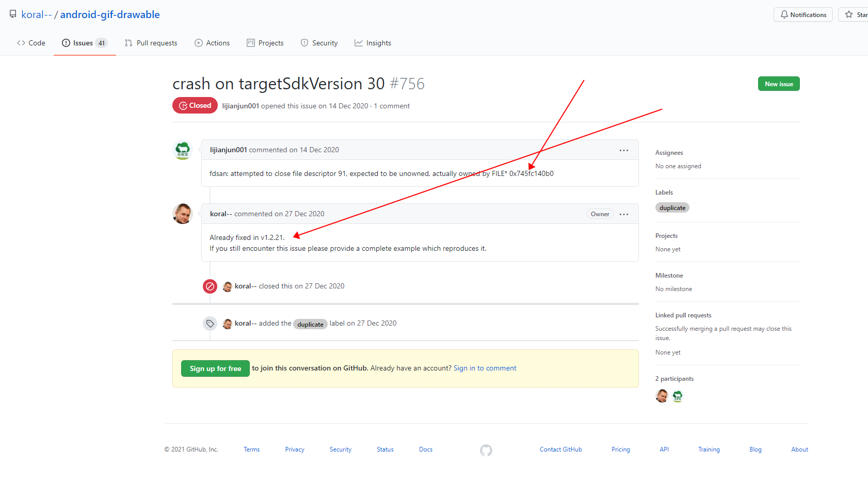Open the Insights tab
The width and height of the screenshot is (868, 483).
click(x=373, y=43)
